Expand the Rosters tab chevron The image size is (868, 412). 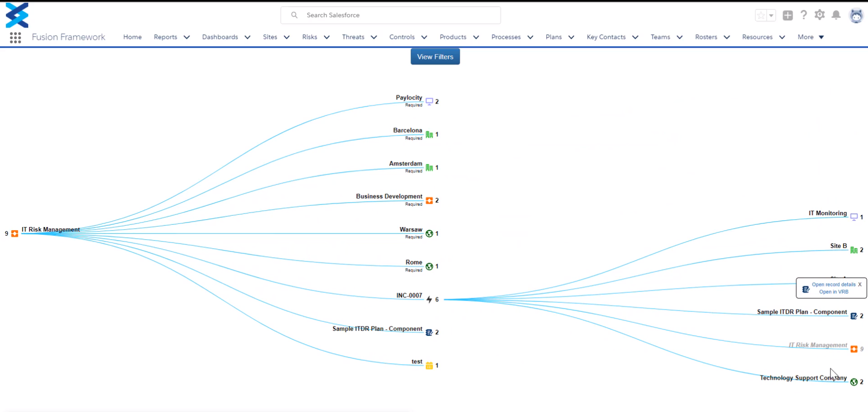[727, 37]
